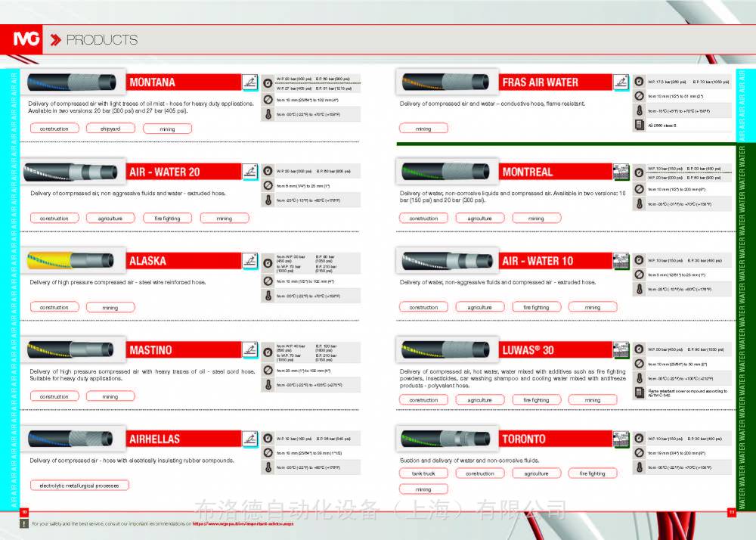Screen dimensions: 756x540
Task: Select the shipyard tag under MONTANA
Action: coord(110,129)
